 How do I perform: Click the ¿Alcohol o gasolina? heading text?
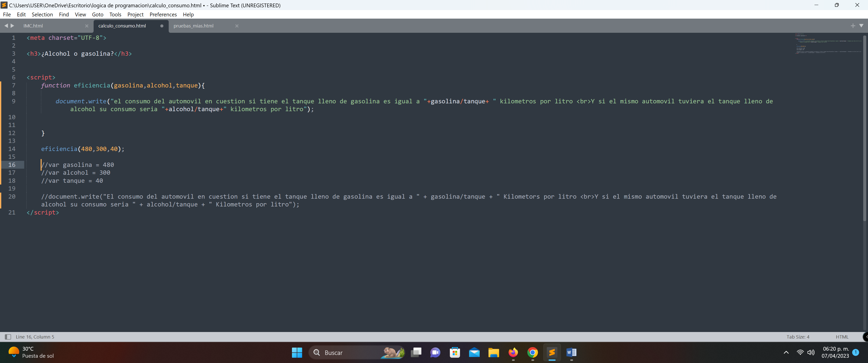tap(77, 53)
